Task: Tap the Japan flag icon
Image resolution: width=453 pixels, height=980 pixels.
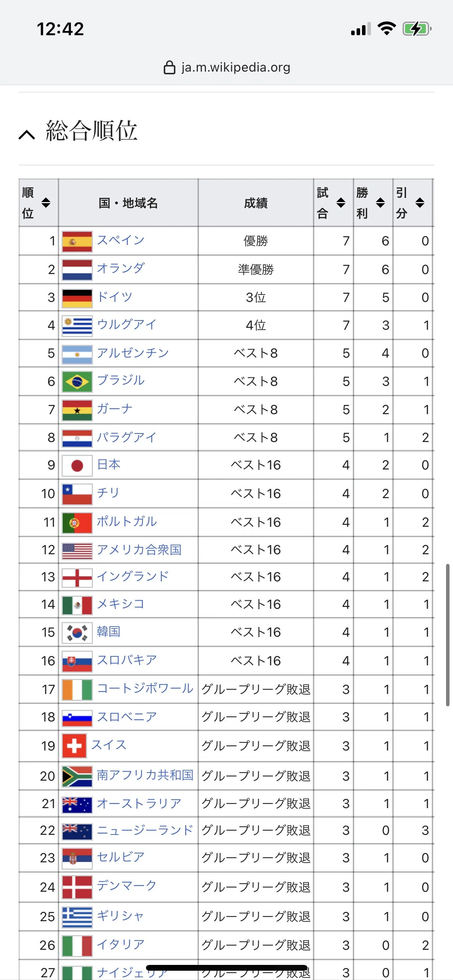Action: coord(77,465)
